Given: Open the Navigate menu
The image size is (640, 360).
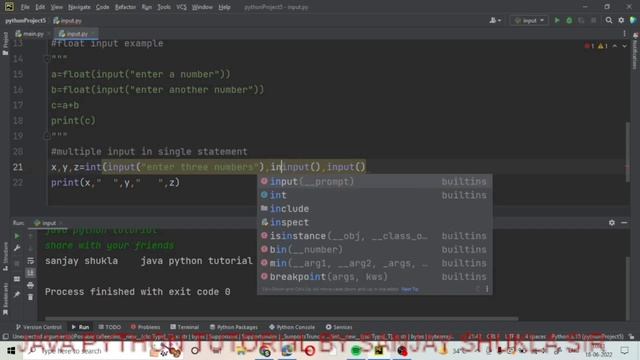Looking at the screenshot, I should (79, 7).
